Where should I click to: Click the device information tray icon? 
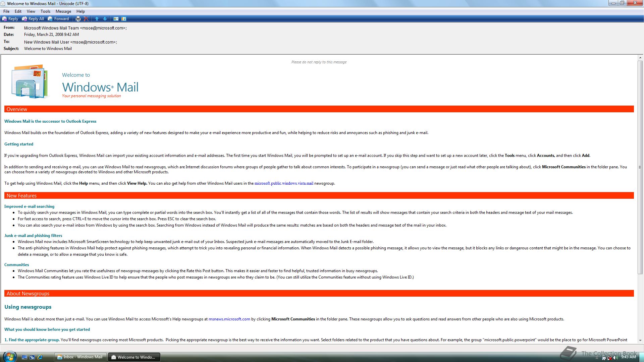point(604,358)
